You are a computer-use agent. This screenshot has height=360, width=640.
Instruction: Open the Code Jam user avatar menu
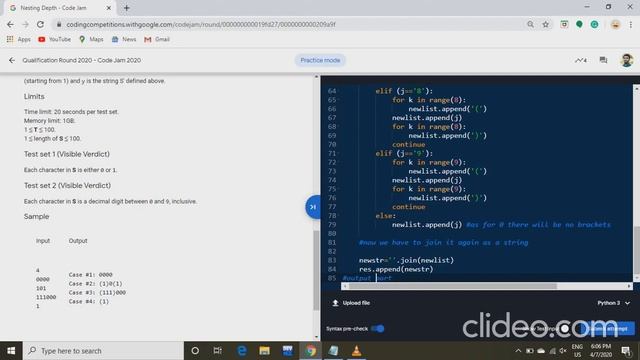[627, 60]
